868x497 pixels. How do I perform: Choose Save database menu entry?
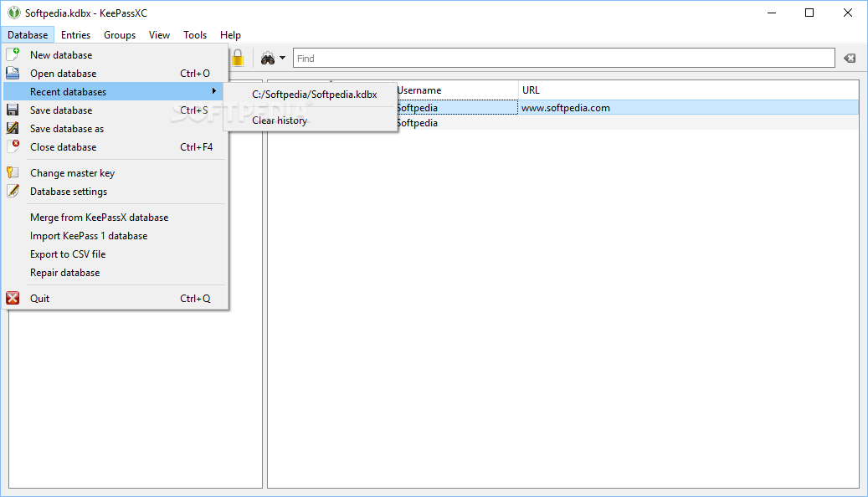point(116,110)
